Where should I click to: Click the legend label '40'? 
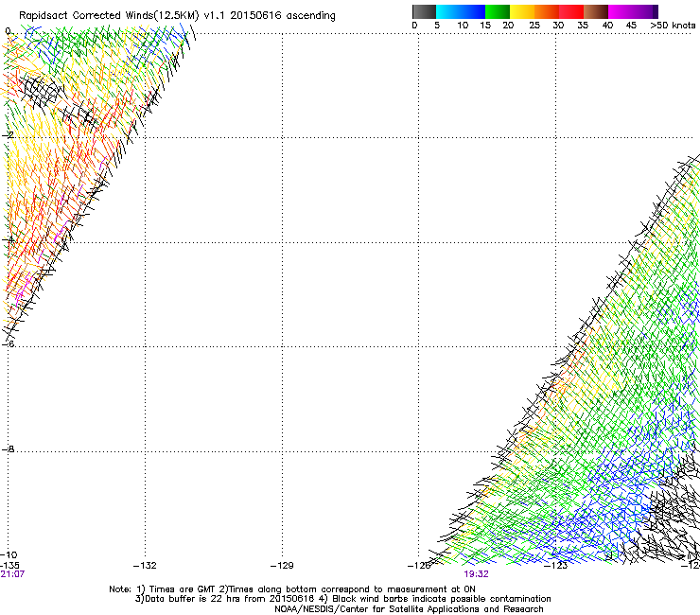pos(607,26)
